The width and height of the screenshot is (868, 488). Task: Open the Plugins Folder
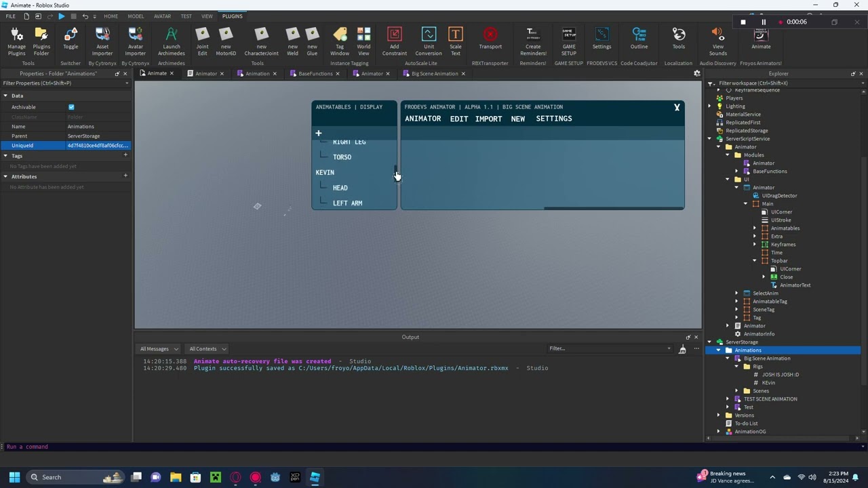point(41,42)
